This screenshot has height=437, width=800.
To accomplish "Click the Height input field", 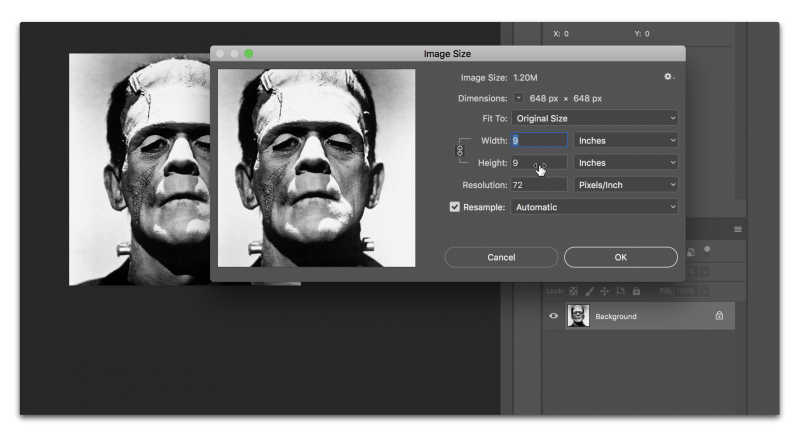I will coord(539,163).
